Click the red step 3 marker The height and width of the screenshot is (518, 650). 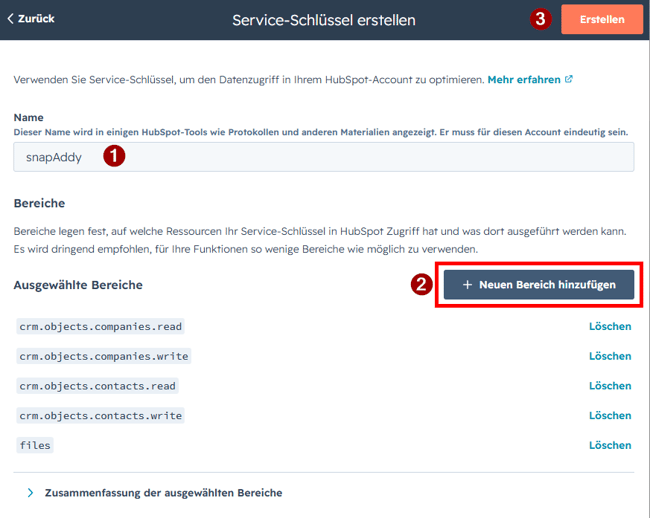pos(541,19)
